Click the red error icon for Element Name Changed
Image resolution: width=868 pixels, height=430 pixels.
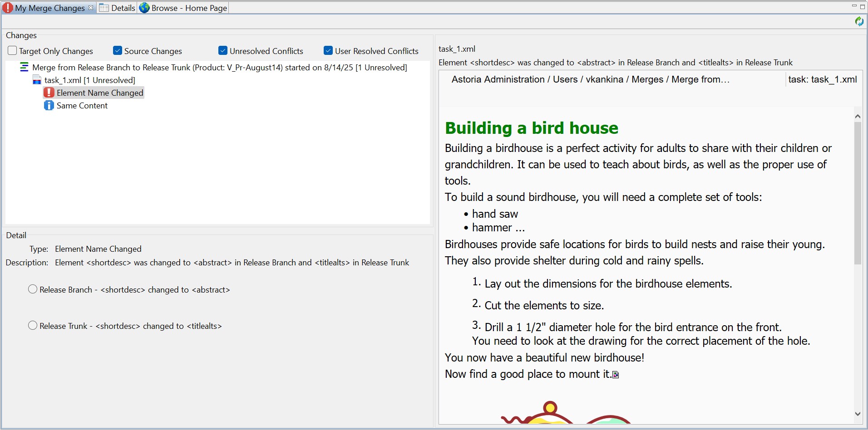[49, 93]
